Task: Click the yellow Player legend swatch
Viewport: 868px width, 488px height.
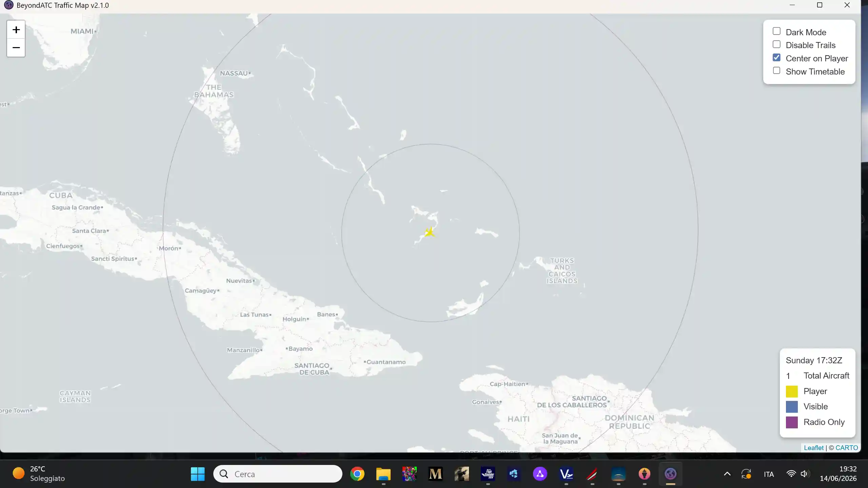Action: (x=792, y=391)
